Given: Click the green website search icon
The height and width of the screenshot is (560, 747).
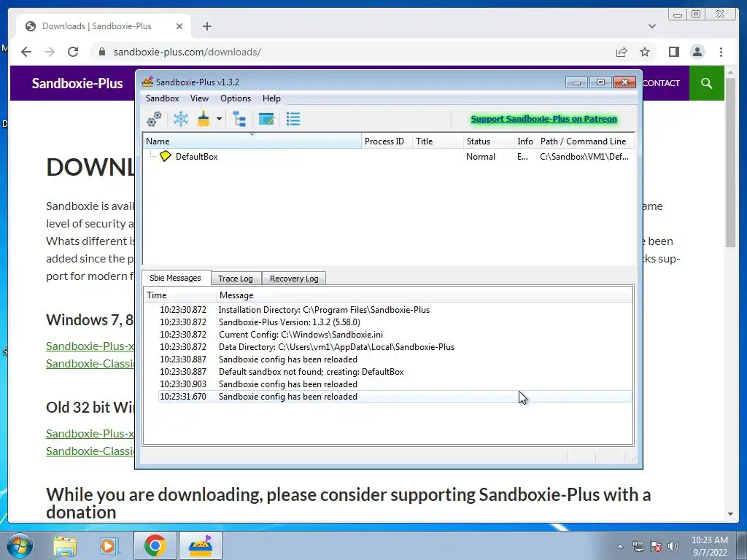Looking at the screenshot, I should (x=706, y=83).
